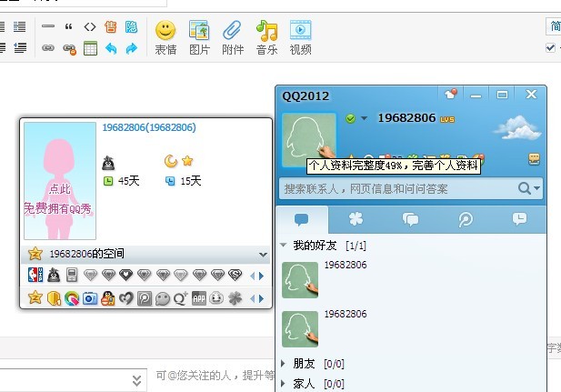This screenshot has height=392, width=561.
Task: Switch to the groups double-bubble tab
Action: coord(410,219)
